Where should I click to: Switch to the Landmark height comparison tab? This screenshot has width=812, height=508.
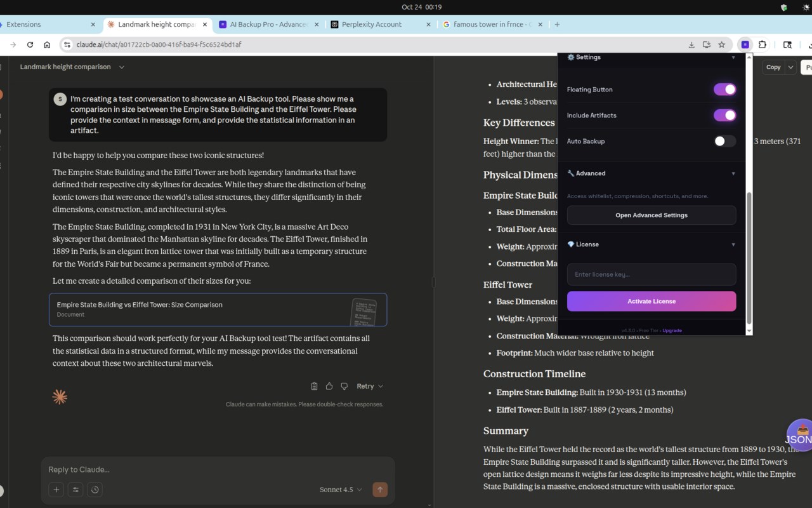156,24
